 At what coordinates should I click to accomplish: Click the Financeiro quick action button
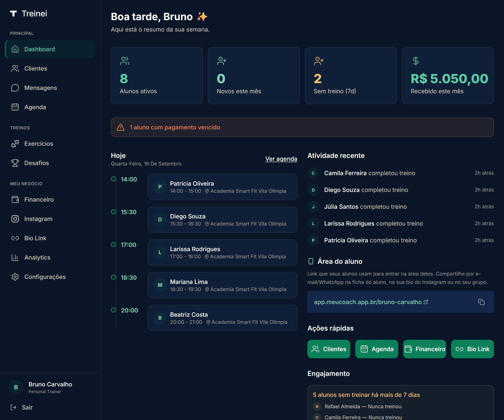tap(425, 349)
